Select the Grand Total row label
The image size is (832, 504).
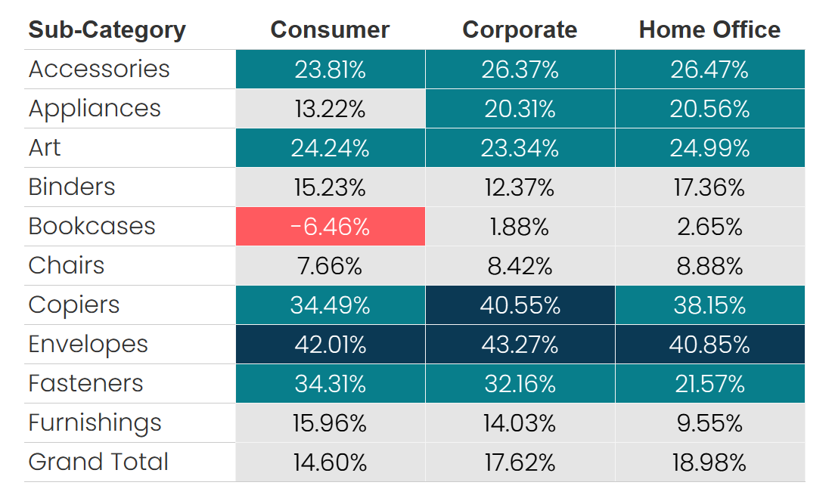coord(98,462)
